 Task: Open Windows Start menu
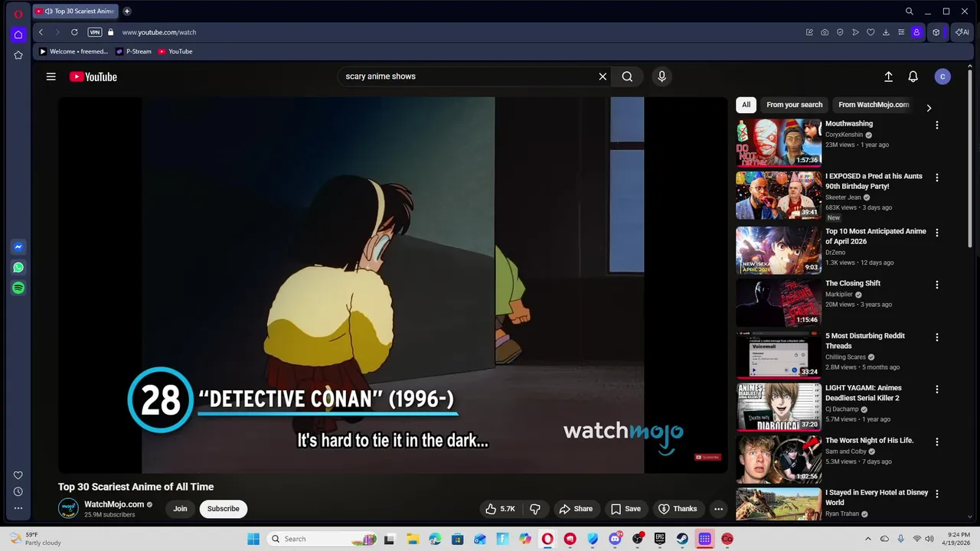click(253, 539)
